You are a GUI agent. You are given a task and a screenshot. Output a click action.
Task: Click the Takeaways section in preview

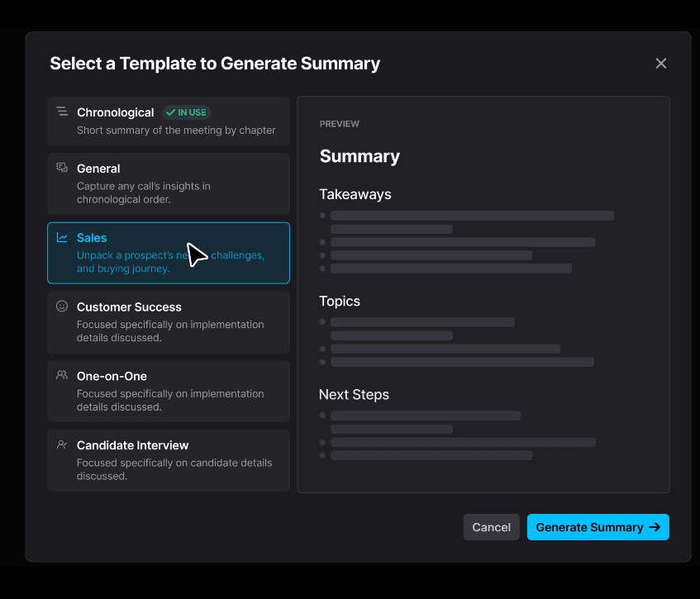[355, 195]
